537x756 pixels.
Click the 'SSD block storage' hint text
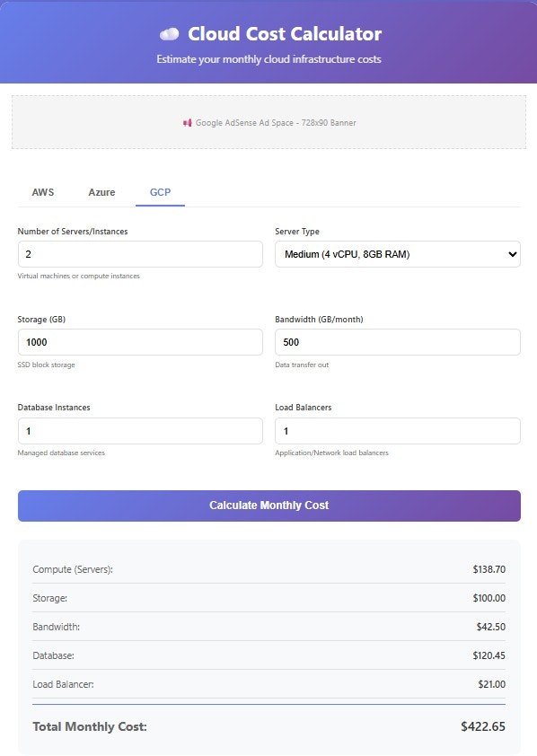tap(47, 365)
